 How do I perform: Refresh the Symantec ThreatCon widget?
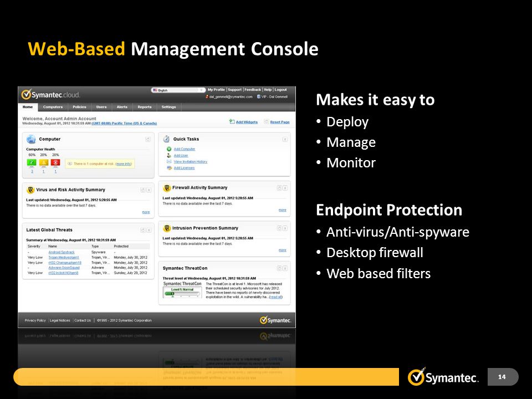pyautogui.click(x=279, y=268)
